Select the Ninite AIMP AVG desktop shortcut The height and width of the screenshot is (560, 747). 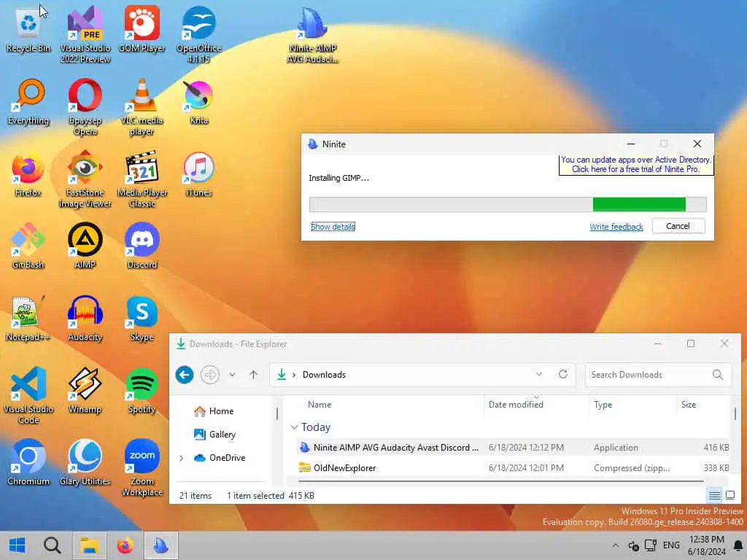312,35
